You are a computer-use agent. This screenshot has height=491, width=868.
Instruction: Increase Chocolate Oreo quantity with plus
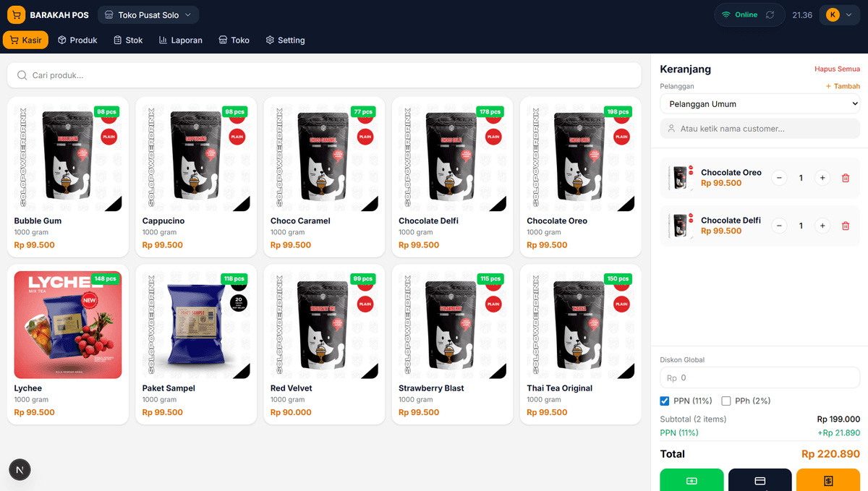822,178
